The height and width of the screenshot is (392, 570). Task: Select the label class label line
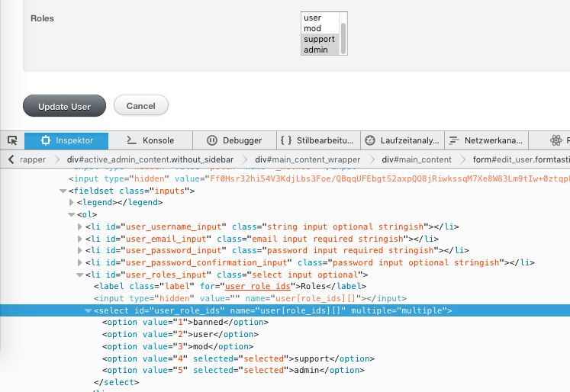coord(230,286)
